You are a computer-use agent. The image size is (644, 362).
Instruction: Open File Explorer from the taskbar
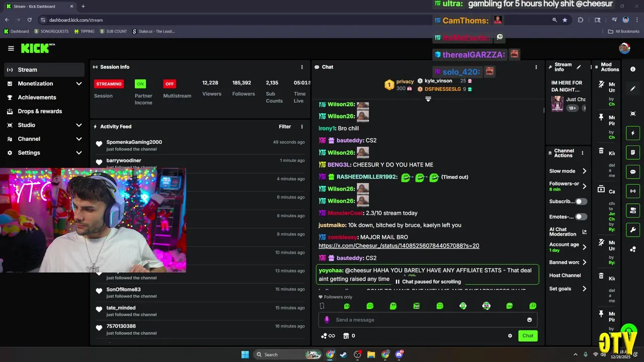click(x=371, y=354)
